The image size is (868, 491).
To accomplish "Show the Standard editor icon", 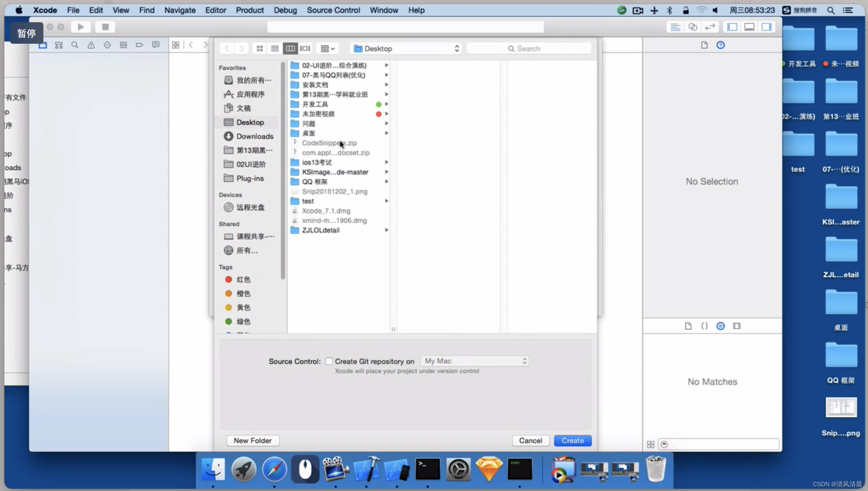I will [x=676, y=27].
